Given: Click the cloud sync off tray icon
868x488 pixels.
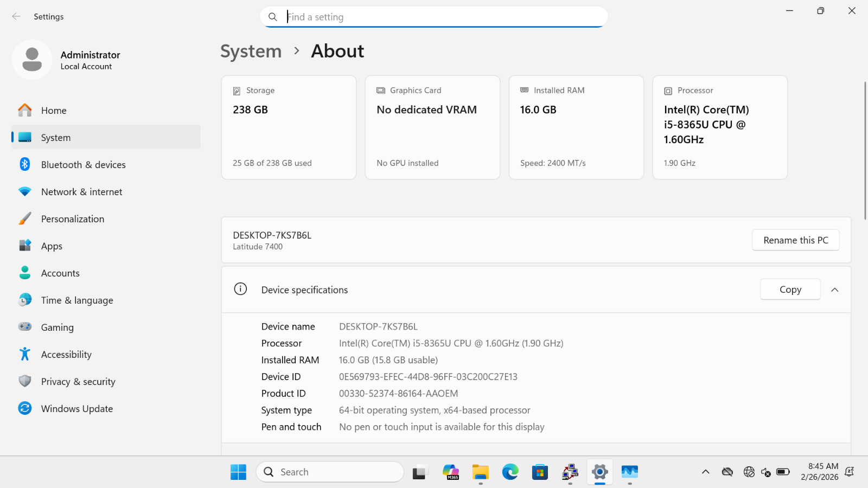Looking at the screenshot, I should (727, 472).
